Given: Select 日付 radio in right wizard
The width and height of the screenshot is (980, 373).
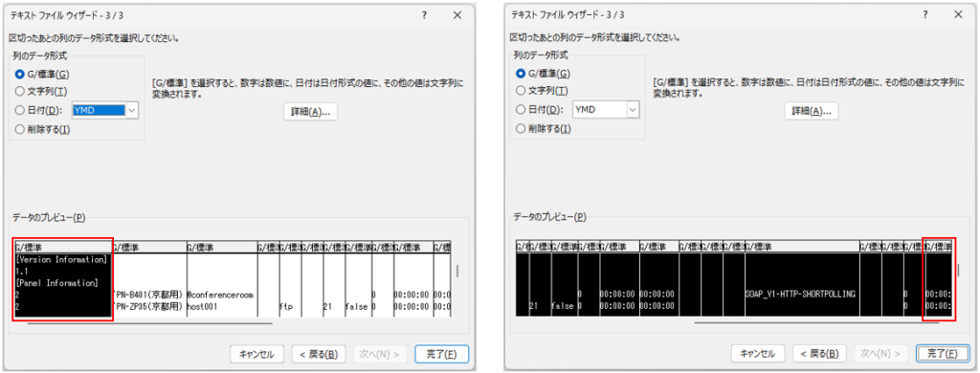Looking at the screenshot, I should click(x=521, y=110).
